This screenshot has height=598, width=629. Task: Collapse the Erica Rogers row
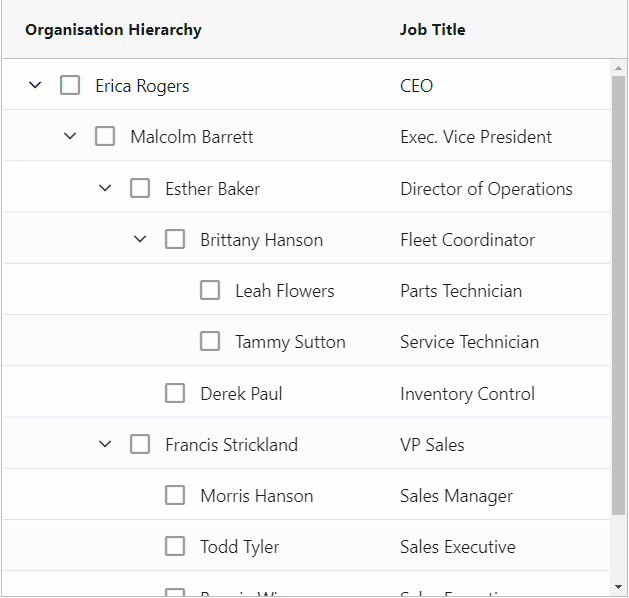click(35, 85)
